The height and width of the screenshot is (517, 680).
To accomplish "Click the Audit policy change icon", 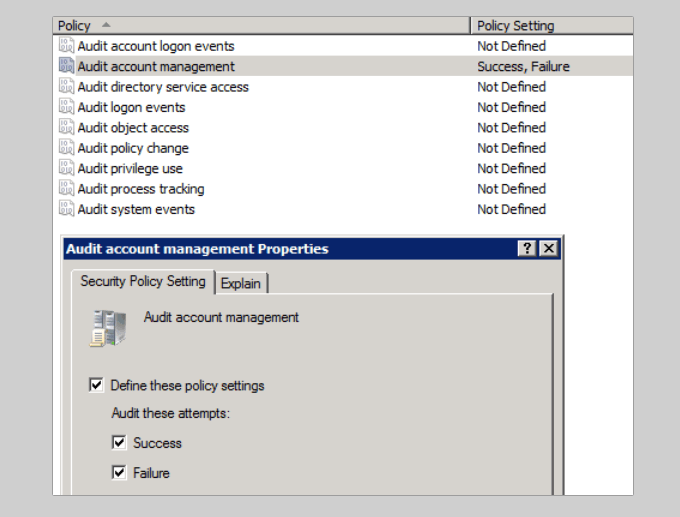I will point(67,148).
